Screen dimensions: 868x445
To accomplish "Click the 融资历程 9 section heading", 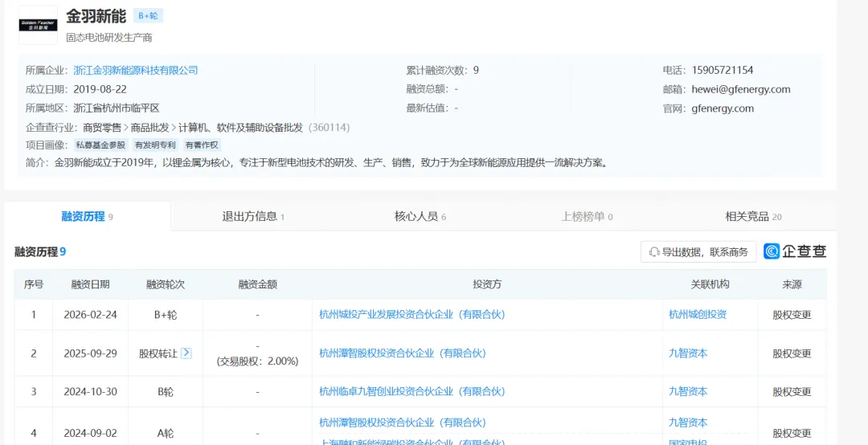I will [40, 252].
